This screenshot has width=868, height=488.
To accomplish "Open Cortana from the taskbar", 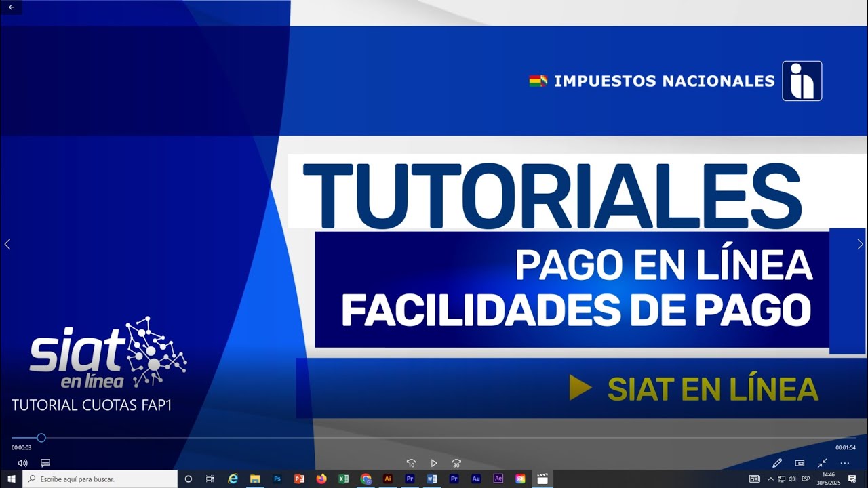I will (x=189, y=479).
